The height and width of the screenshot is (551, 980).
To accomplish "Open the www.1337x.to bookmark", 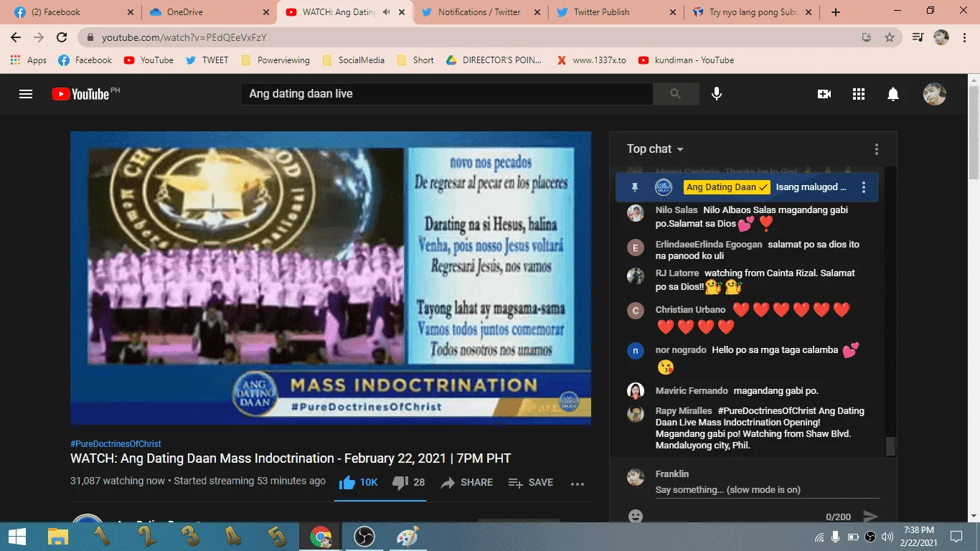I will (x=591, y=60).
